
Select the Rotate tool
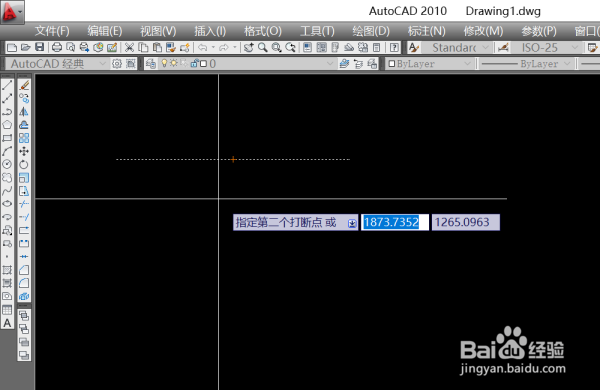(x=24, y=164)
